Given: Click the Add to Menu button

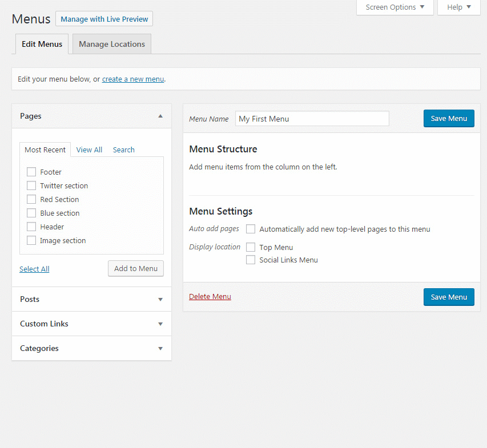Looking at the screenshot, I should pos(135,268).
